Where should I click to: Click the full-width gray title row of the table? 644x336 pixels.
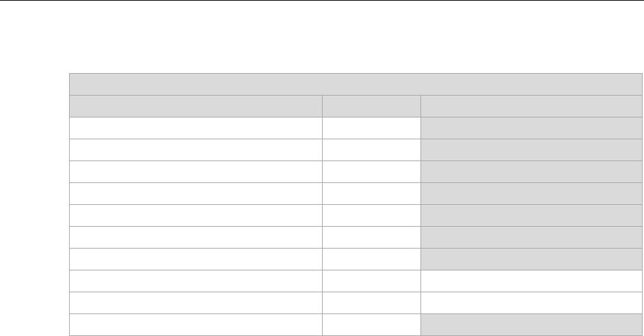(356, 84)
